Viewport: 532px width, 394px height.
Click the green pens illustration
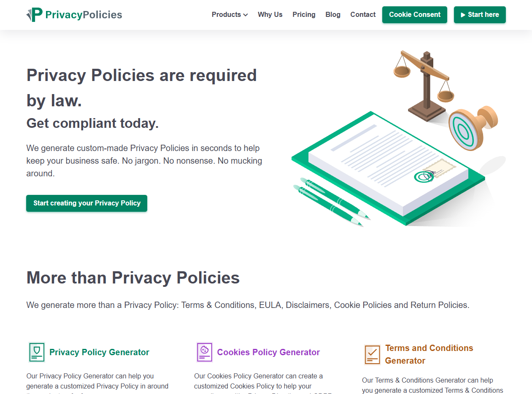point(331,202)
